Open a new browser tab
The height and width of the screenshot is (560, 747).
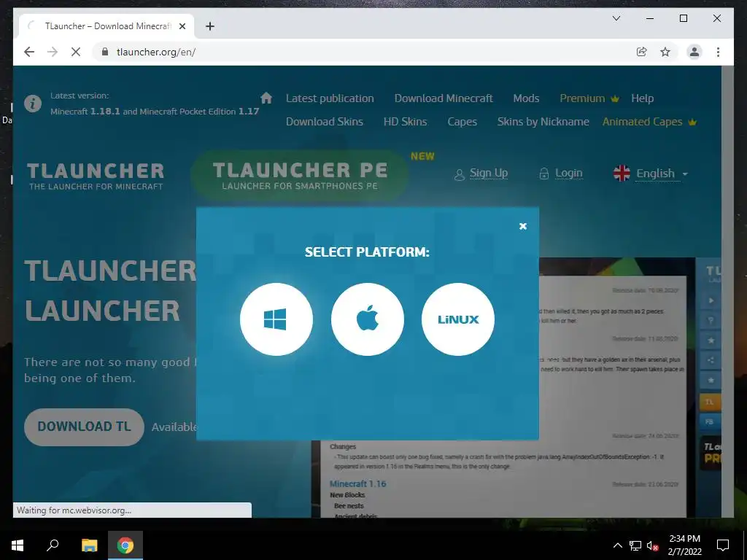(x=209, y=26)
